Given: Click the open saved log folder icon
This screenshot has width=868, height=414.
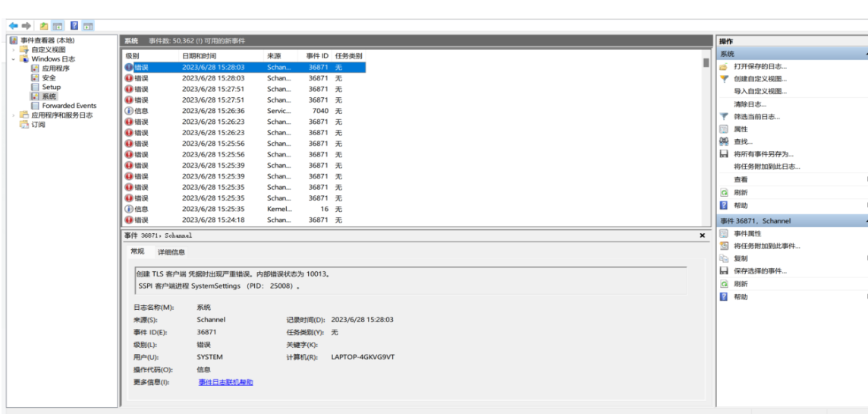Looking at the screenshot, I should [724, 67].
